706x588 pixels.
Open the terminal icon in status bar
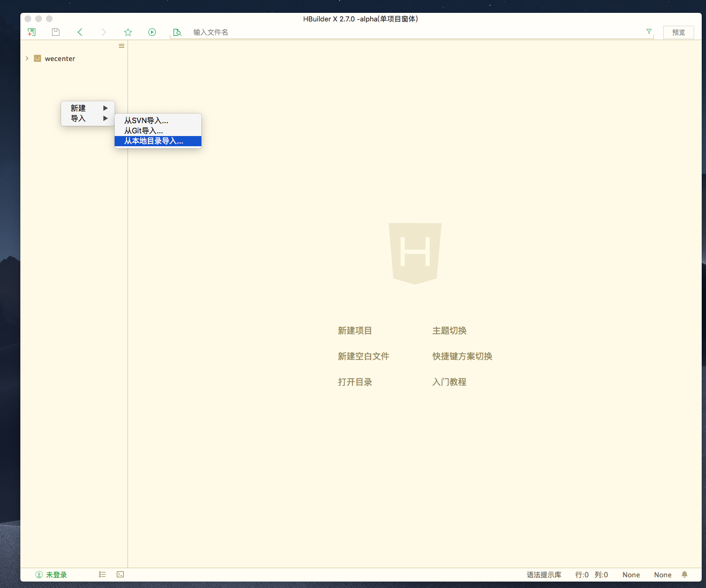point(121,574)
